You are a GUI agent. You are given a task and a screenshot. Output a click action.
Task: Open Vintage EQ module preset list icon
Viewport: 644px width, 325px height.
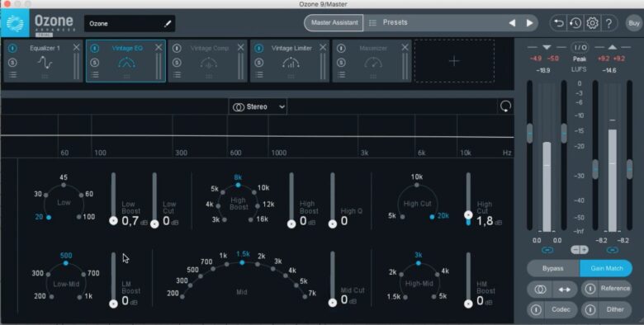tap(95, 75)
